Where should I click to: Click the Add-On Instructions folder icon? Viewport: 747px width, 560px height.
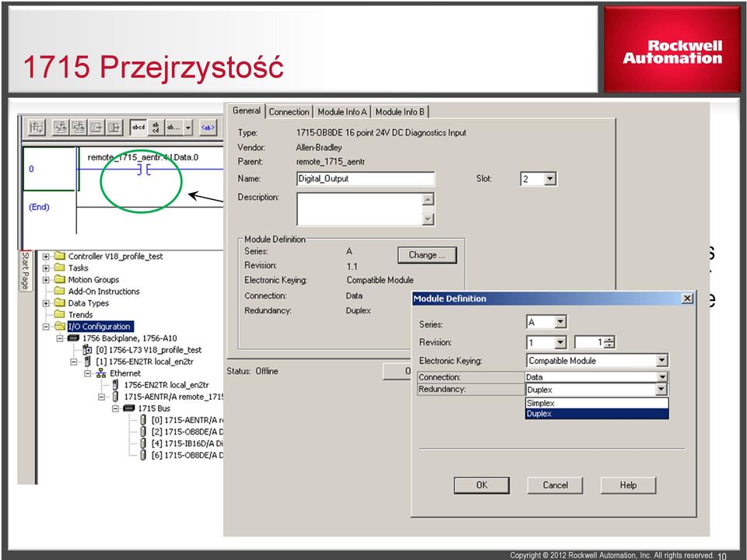click(60, 291)
